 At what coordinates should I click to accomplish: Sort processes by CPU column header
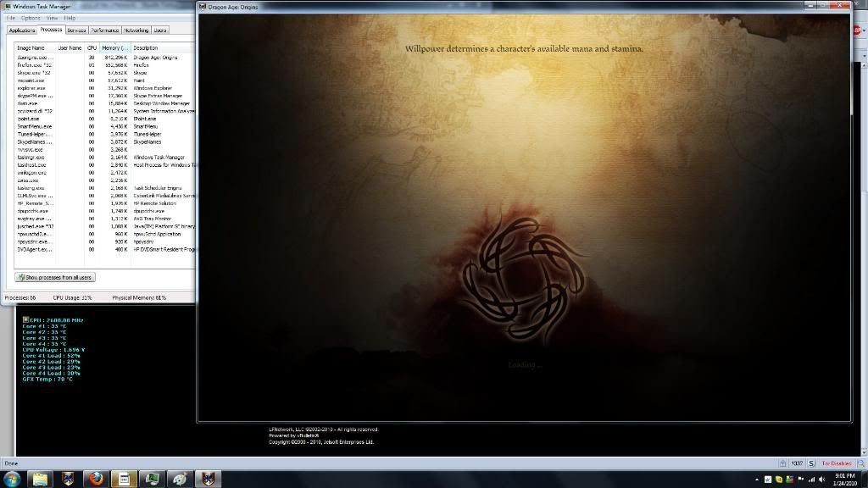(x=92, y=47)
